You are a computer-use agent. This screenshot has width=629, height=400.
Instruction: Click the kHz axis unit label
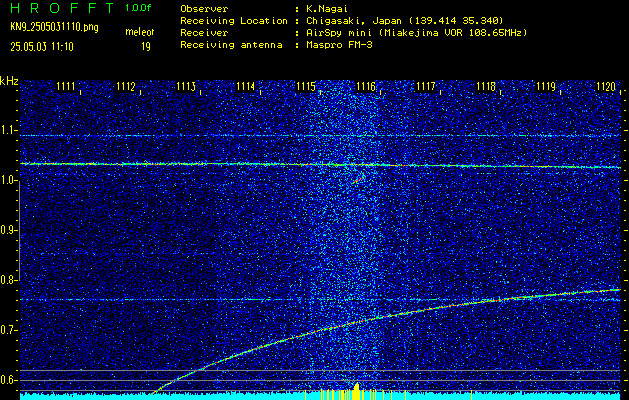pyautogui.click(x=9, y=81)
